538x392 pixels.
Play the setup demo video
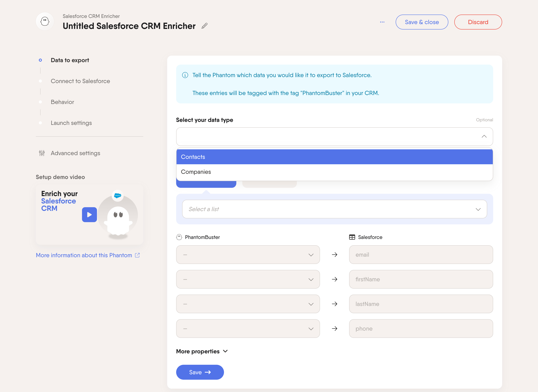click(x=89, y=215)
